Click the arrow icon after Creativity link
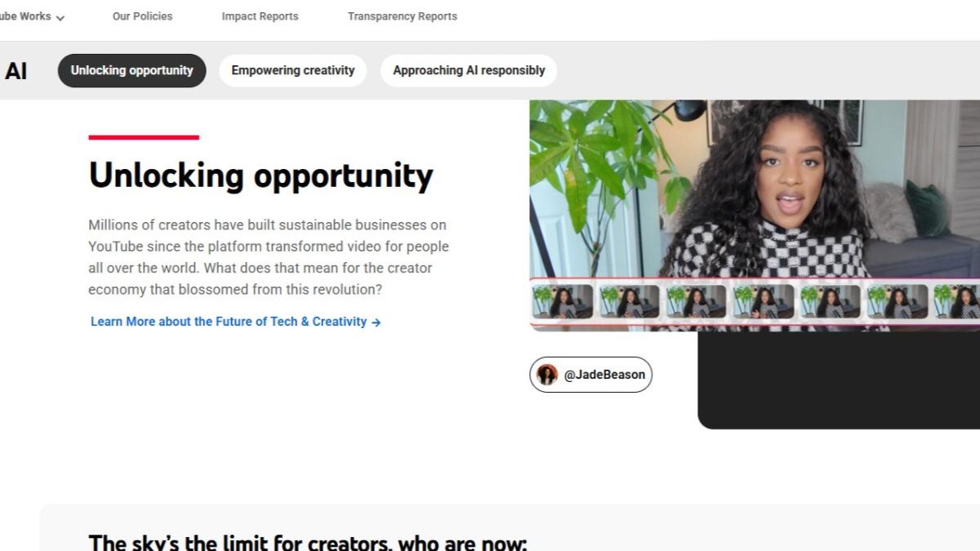 [376, 322]
